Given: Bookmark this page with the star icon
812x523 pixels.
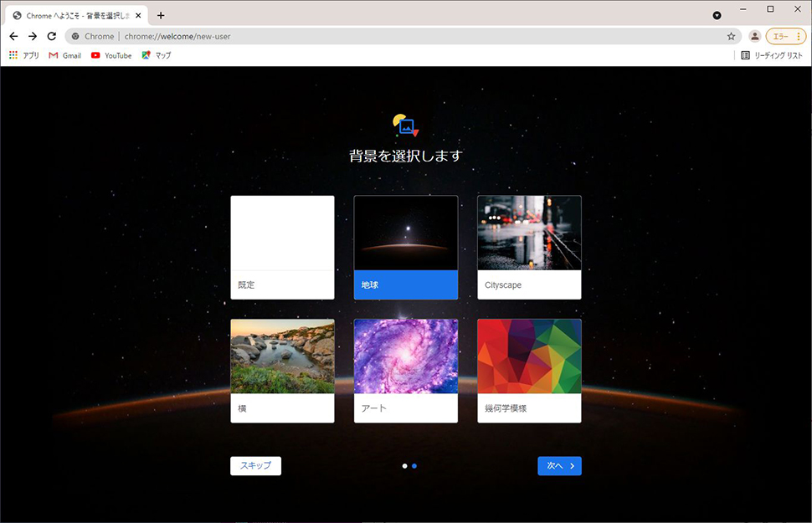Looking at the screenshot, I should (731, 36).
